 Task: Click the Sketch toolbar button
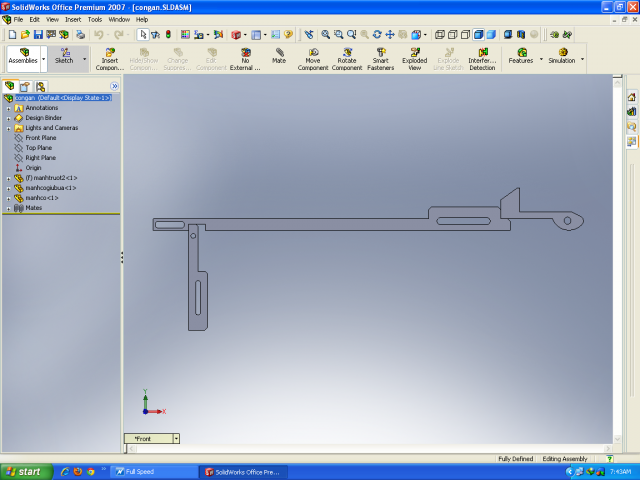64,59
